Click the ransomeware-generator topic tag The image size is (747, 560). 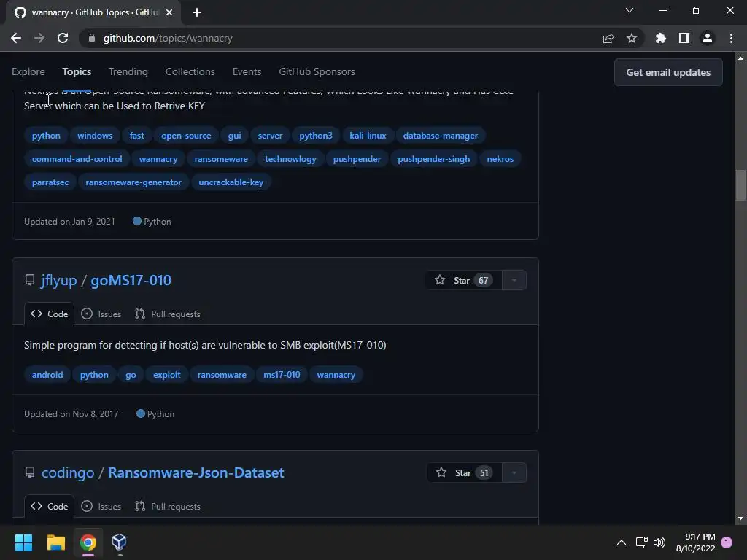point(133,182)
